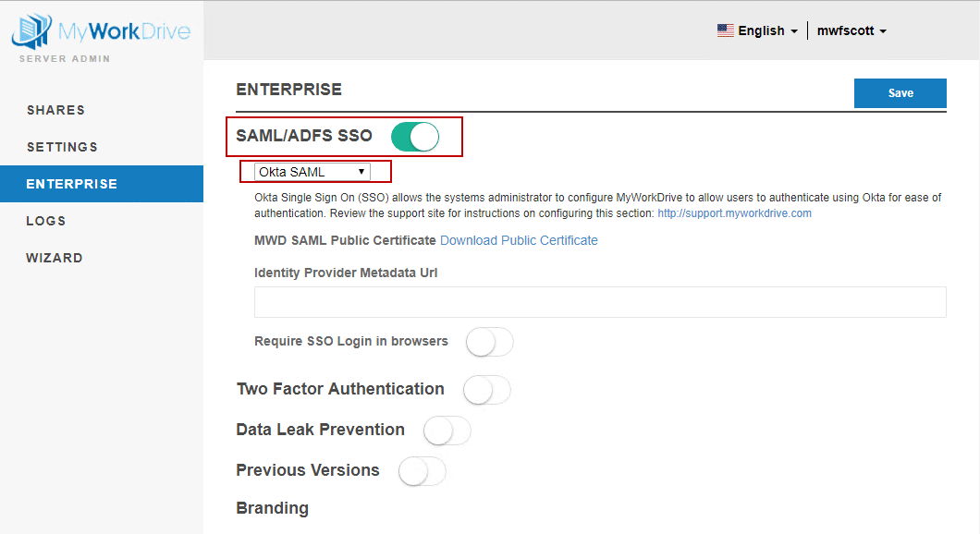Enable Require SSO Login in browsers
Viewport: 980px width, 534px height.
[x=489, y=342]
